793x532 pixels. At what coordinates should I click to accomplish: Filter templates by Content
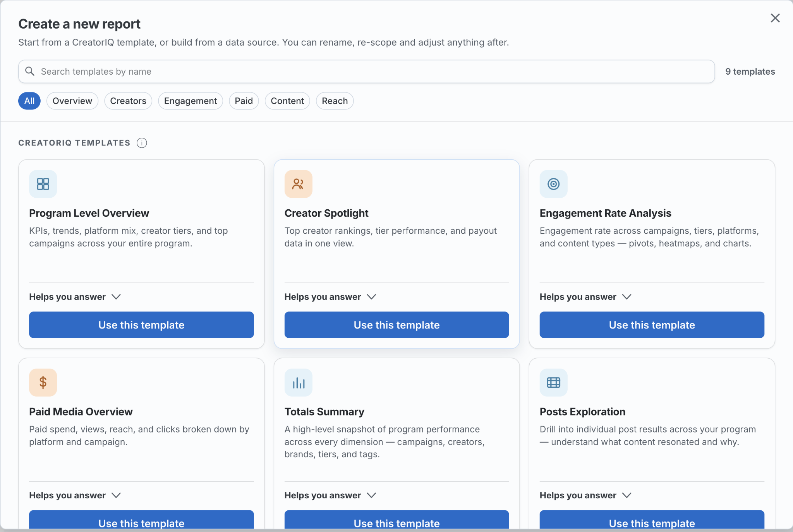(x=287, y=101)
